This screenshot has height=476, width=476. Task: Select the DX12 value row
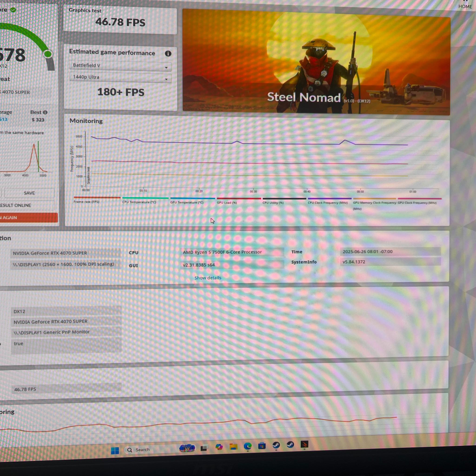66,311
